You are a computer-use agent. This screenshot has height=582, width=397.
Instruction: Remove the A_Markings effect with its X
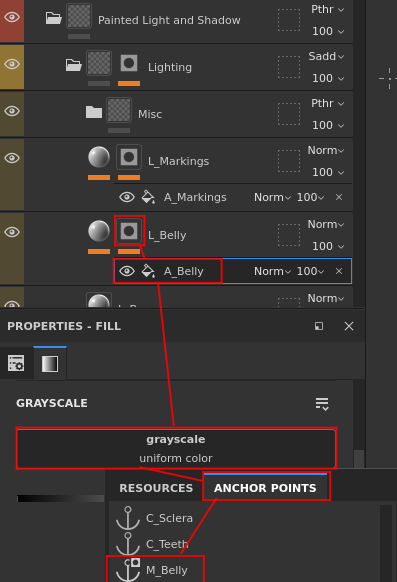pos(339,197)
